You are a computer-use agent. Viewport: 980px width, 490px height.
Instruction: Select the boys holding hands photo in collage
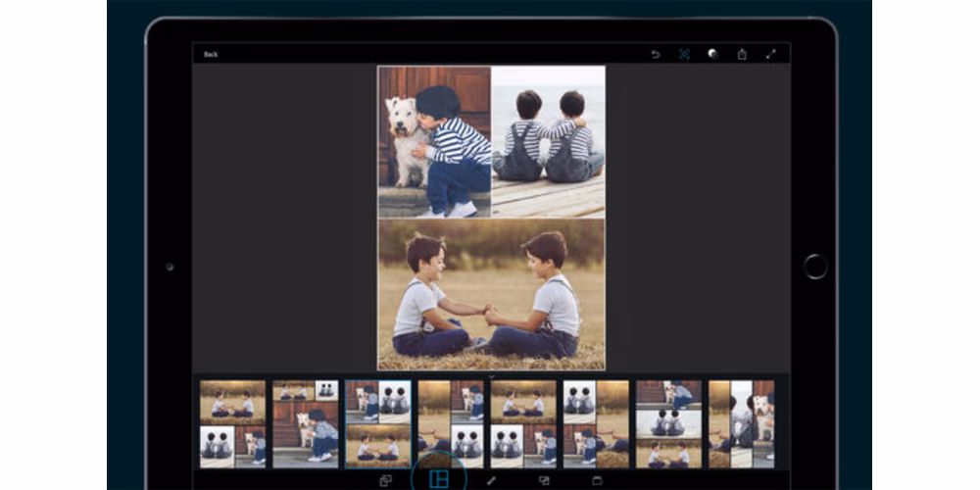point(491,294)
